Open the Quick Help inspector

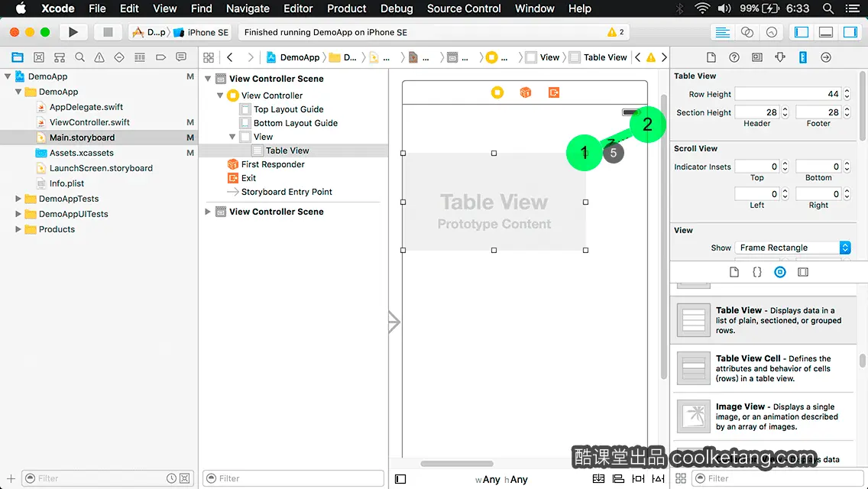pos(734,57)
